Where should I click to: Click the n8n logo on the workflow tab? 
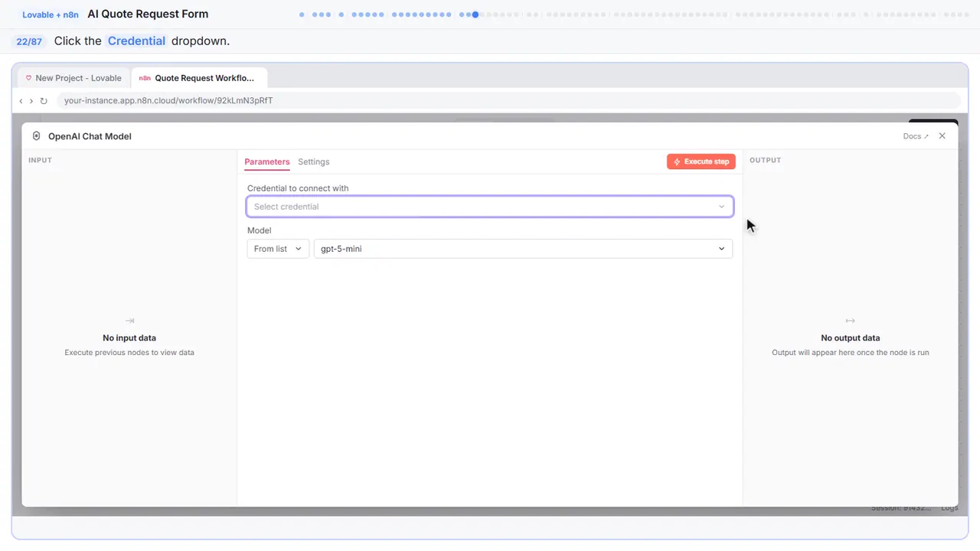coord(145,78)
